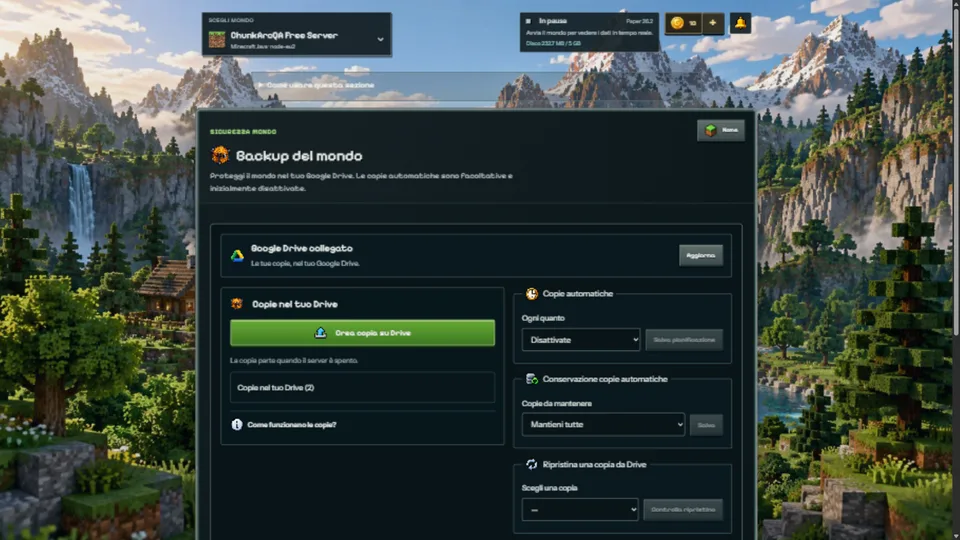The height and width of the screenshot is (540, 960).
Task: Click 'Google Drive collegato' heading
Action: point(301,248)
